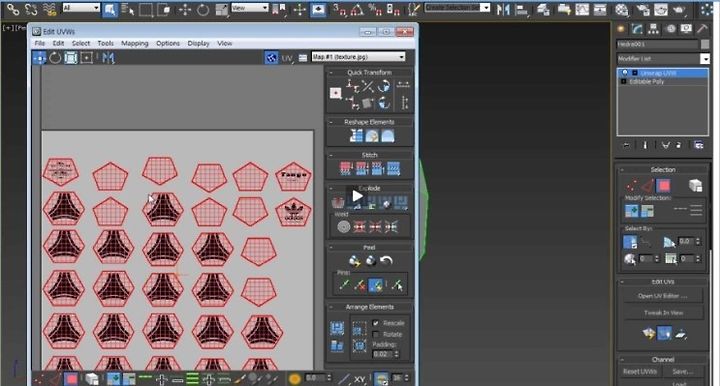Click the Tango logo UV pentagon
The width and height of the screenshot is (720, 386).
[x=293, y=176]
